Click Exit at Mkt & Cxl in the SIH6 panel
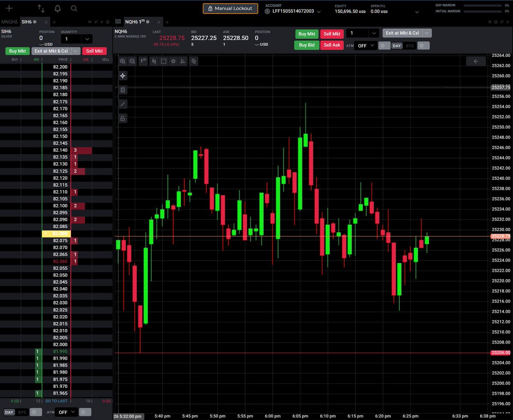513x420 pixels. click(x=51, y=51)
